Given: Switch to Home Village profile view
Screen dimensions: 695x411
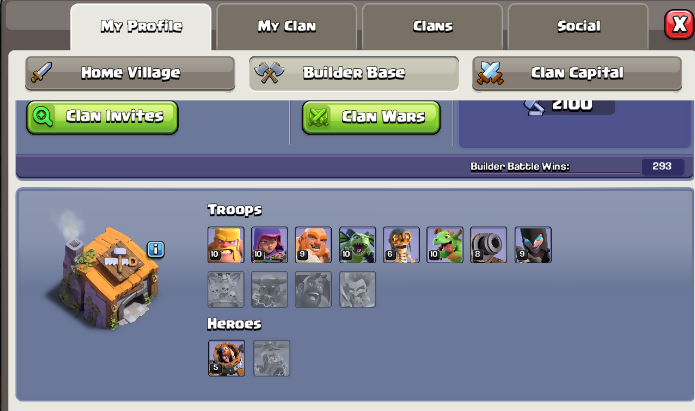Looking at the screenshot, I should point(130,73).
